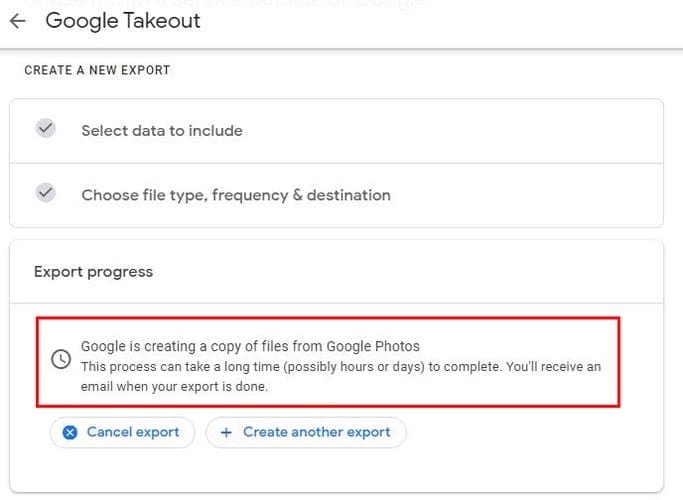Click the Google Takeout page title

(123, 20)
